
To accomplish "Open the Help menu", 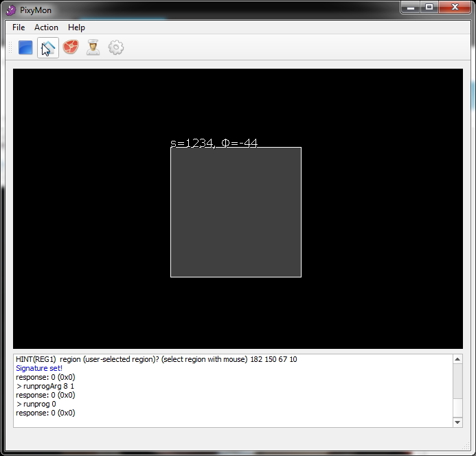I will 76,27.
